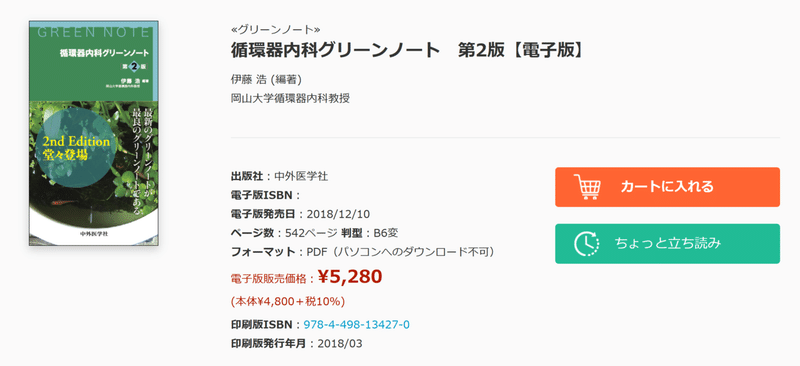The height and width of the screenshot is (366, 800).
Task: Click the shopping cart icon
Action: (x=587, y=187)
